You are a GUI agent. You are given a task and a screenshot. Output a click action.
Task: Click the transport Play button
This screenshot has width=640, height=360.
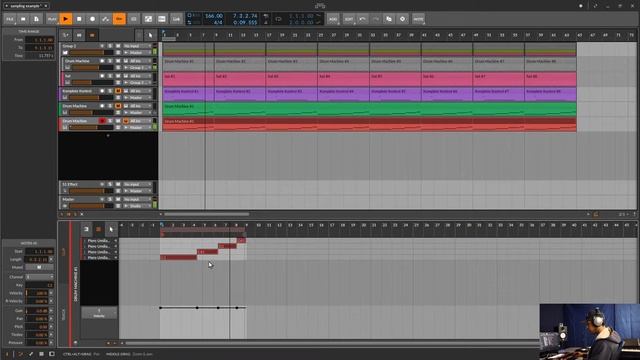point(65,19)
